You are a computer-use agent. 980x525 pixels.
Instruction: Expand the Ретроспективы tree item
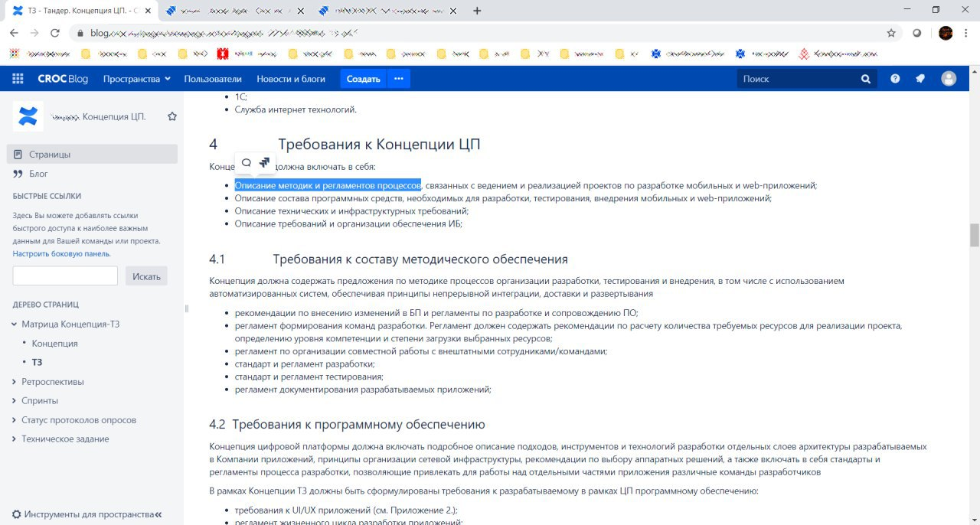[x=12, y=381]
